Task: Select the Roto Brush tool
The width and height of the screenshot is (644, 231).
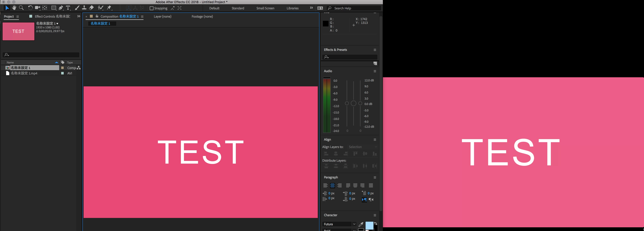Action: (x=101, y=8)
